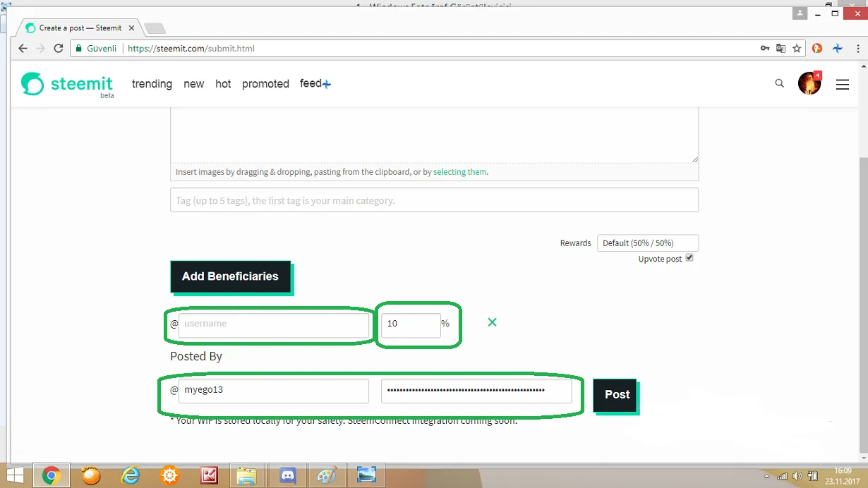Image resolution: width=868 pixels, height=488 pixels.
Task: Go back in browser history
Action: 23,49
